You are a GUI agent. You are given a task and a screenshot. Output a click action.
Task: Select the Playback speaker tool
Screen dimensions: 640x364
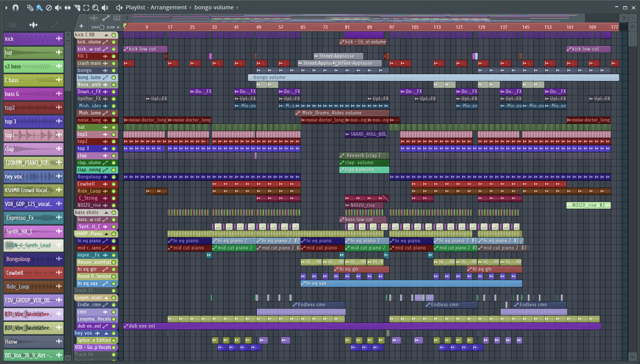(105, 8)
